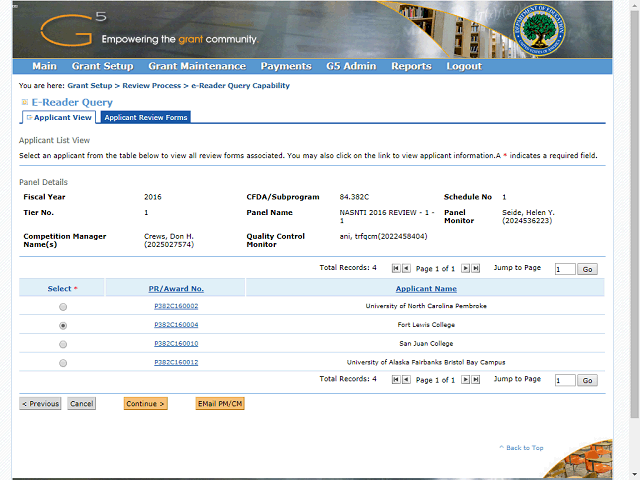Click applicant name San Juan College
Image resolution: width=640 pixels, height=480 pixels.
click(426, 344)
